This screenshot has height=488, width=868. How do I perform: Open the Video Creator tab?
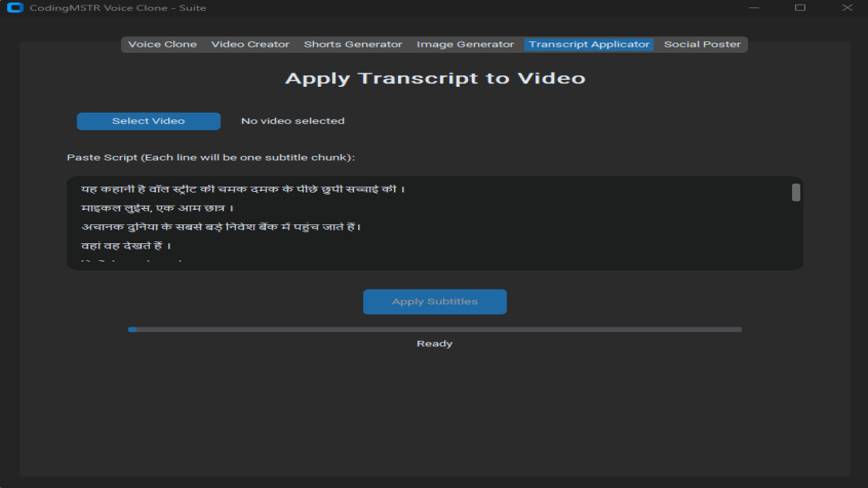[x=250, y=45]
